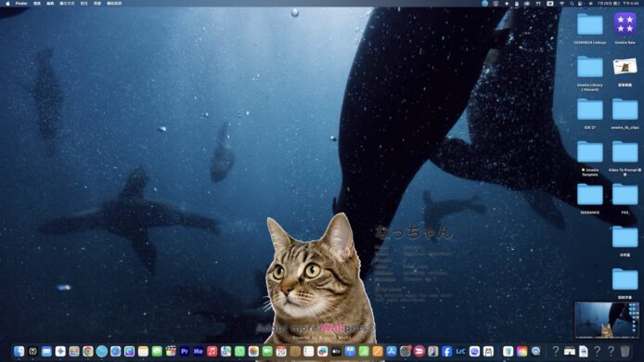This screenshot has height=362, width=644.
Task: Open Photos from the dock
Action: pyautogui.click(x=253, y=351)
